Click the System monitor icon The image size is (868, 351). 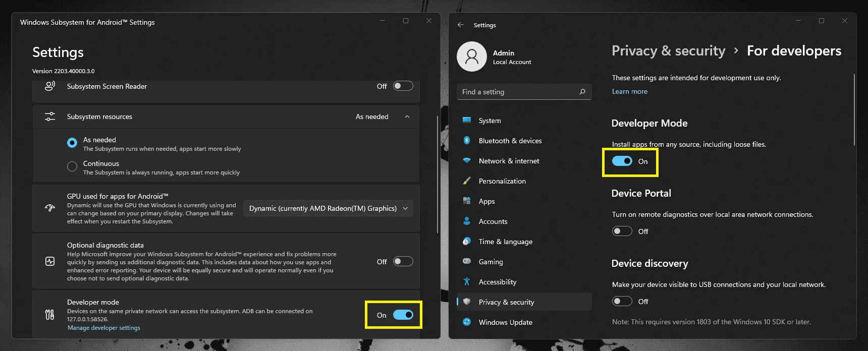tap(467, 121)
